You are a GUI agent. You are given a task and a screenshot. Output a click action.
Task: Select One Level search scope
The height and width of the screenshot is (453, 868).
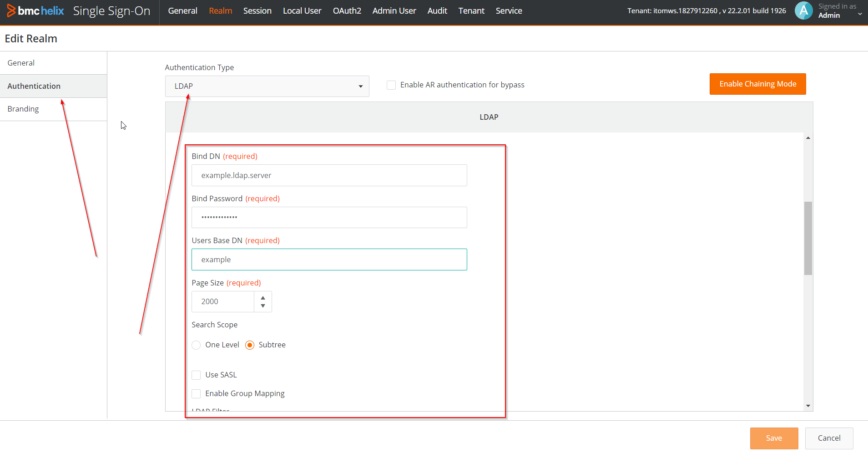[x=197, y=345]
